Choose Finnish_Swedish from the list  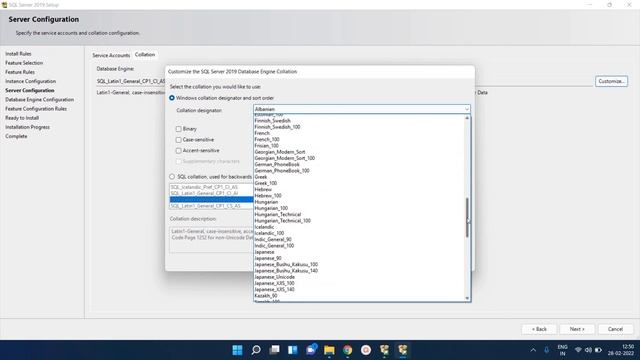click(x=273, y=120)
